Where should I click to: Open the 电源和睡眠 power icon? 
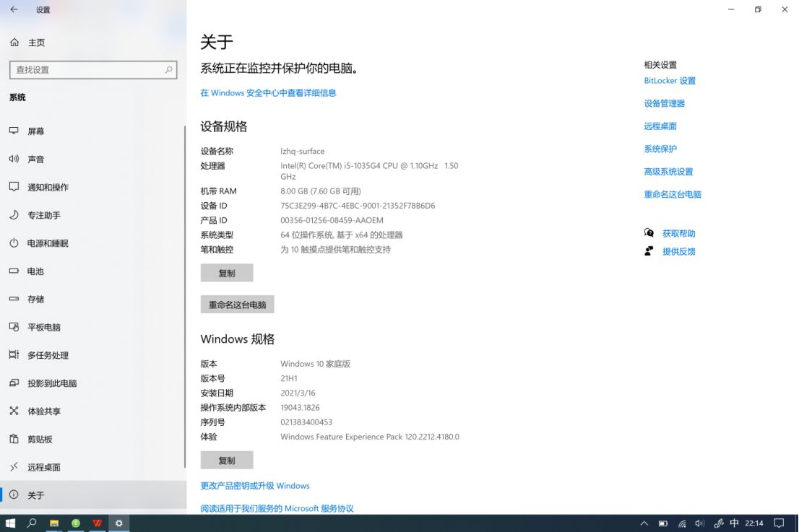(x=14, y=243)
